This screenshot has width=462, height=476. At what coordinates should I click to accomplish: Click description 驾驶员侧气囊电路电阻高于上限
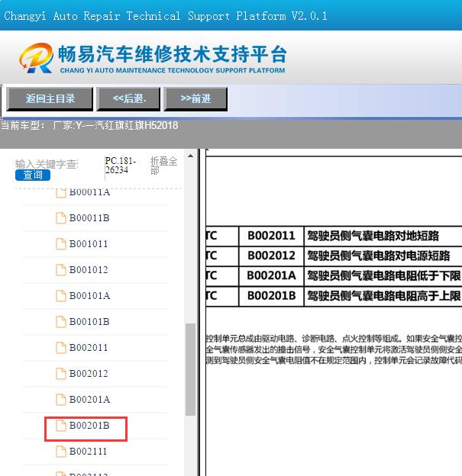[x=384, y=296]
